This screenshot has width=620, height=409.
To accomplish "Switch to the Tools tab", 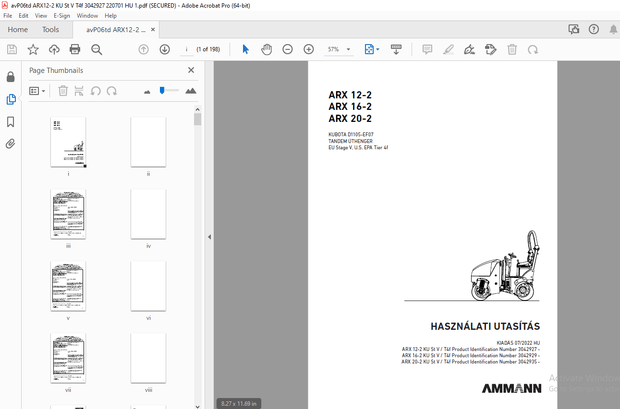I will pos(51,30).
